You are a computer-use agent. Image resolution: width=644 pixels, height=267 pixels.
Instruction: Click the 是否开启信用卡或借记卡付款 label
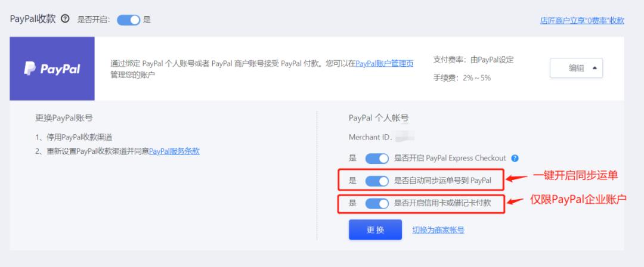click(x=442, y=203)
